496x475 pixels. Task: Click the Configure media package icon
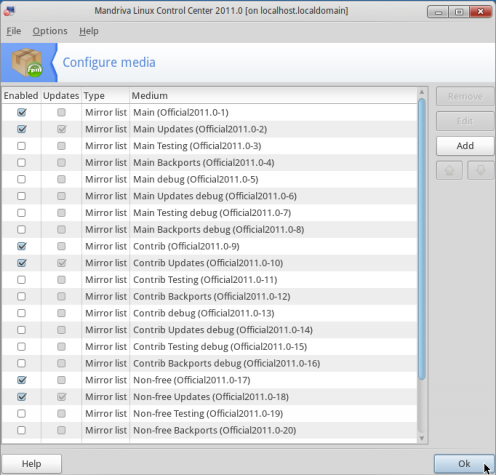pyautogui.click(x=27, y=63)
